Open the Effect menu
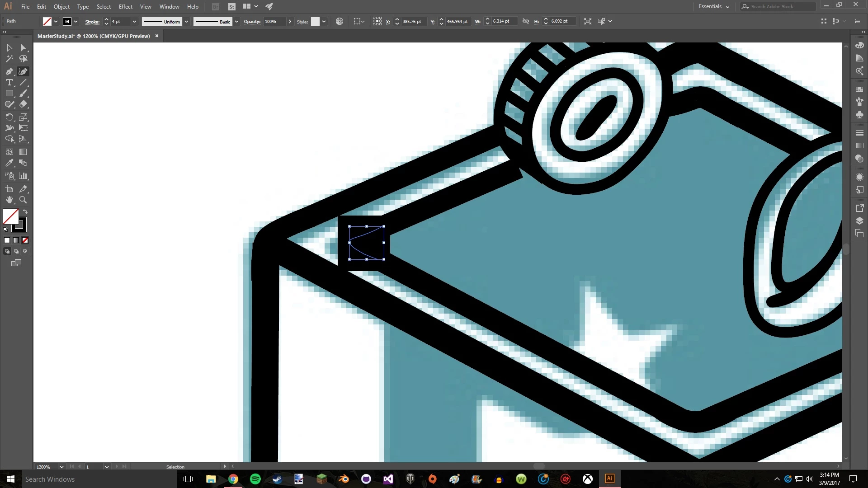This screenshot has width=868, height=488. [125, 6]
